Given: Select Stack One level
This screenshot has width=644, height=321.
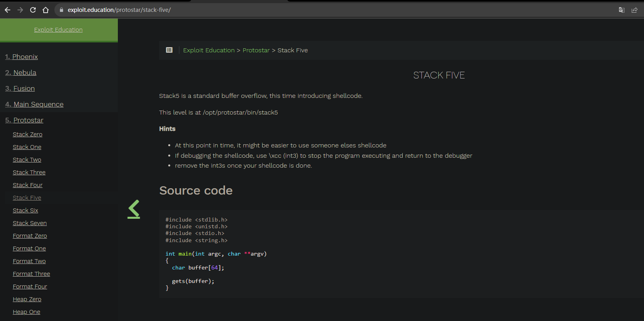Looking at the screenshot, I should (27, 147).
